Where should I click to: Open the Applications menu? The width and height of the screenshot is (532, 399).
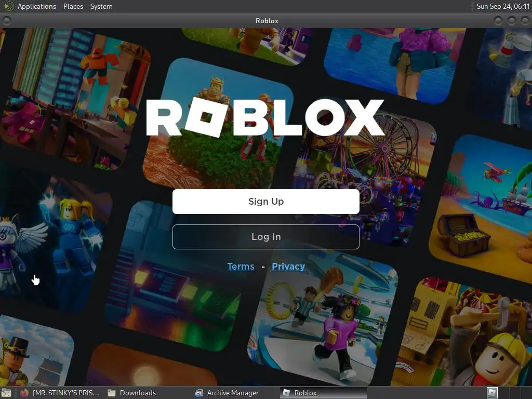click(37, 6)
